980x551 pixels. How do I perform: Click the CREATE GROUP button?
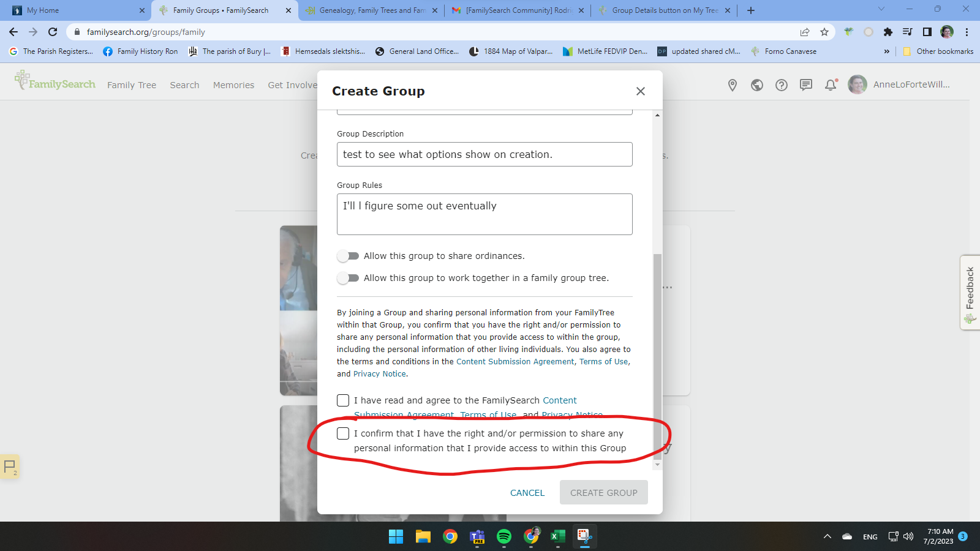point(604,493)
